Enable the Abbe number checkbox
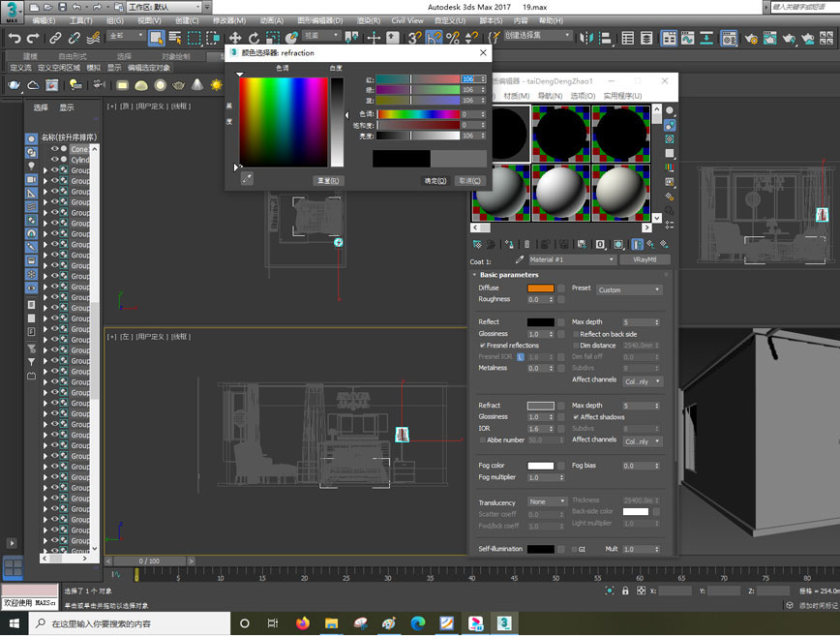This screenshot has width=840, height=636. click(x=483, y=439)
